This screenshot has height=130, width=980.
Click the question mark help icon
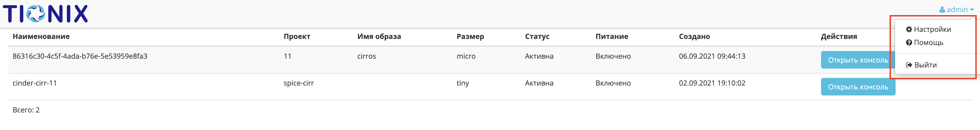click(909, 43)
